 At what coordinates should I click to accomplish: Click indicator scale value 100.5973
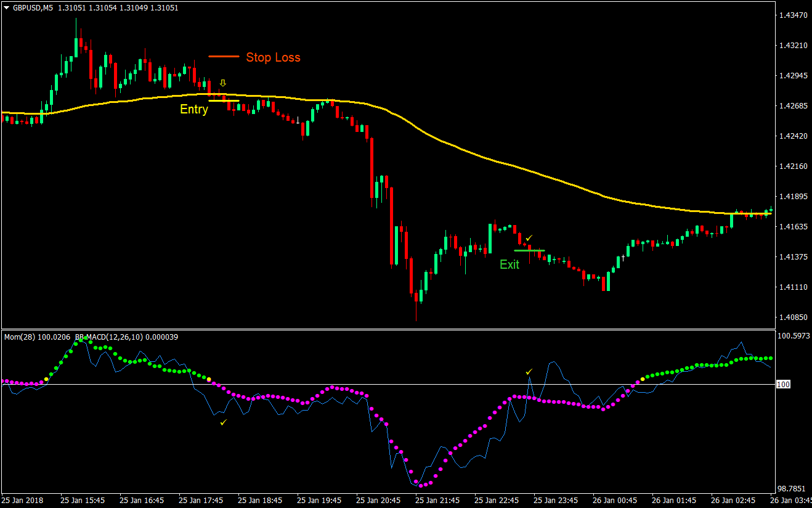794,337
